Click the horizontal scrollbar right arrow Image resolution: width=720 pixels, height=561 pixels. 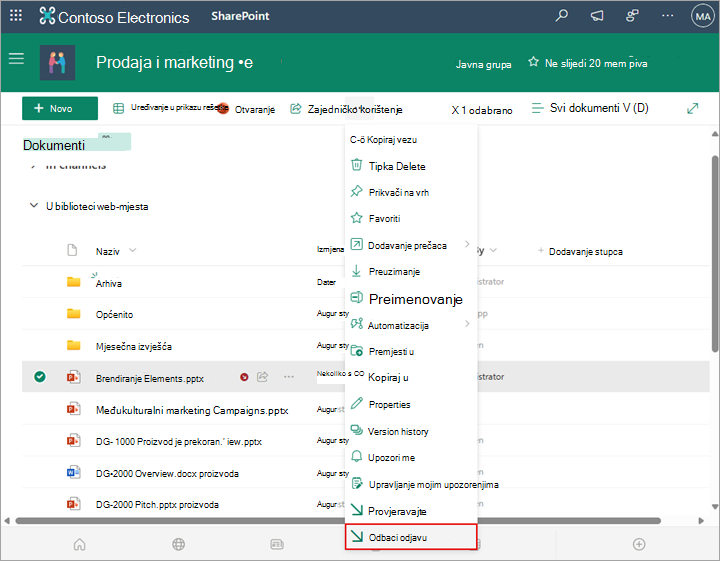[701, 521]
